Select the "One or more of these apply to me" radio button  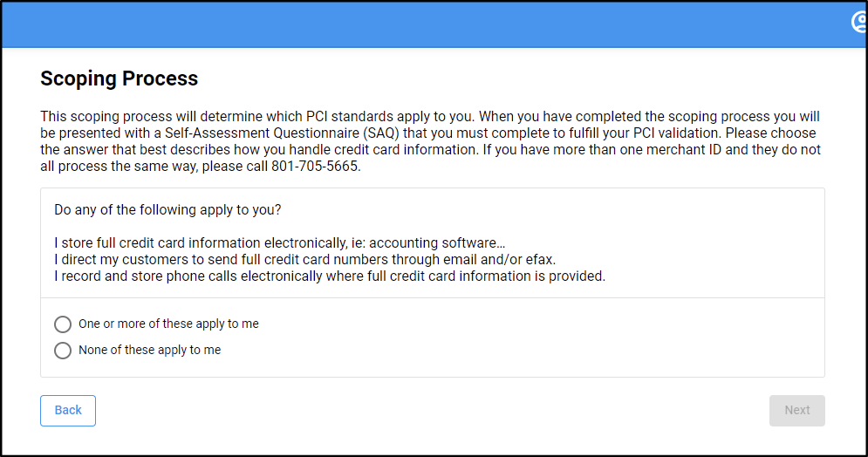click(x=63, y=324)
